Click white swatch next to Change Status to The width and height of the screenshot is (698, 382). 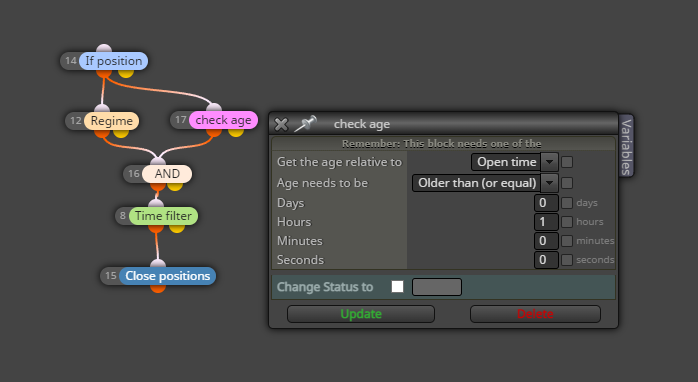(398, 287)
